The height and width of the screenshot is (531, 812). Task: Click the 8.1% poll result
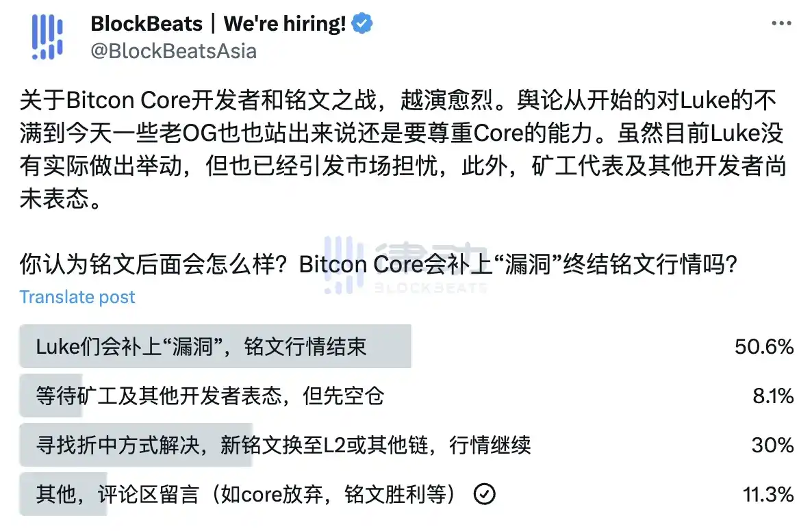773,396
